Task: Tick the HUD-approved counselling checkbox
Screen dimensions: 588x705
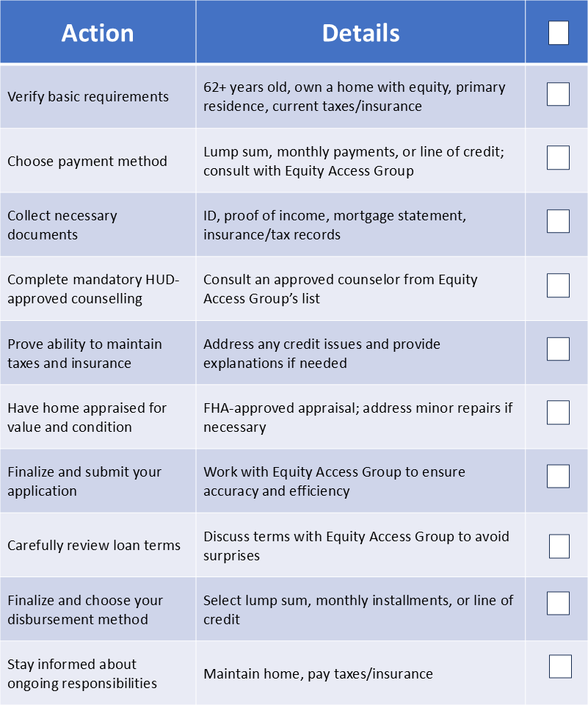Action: point(558,286)
